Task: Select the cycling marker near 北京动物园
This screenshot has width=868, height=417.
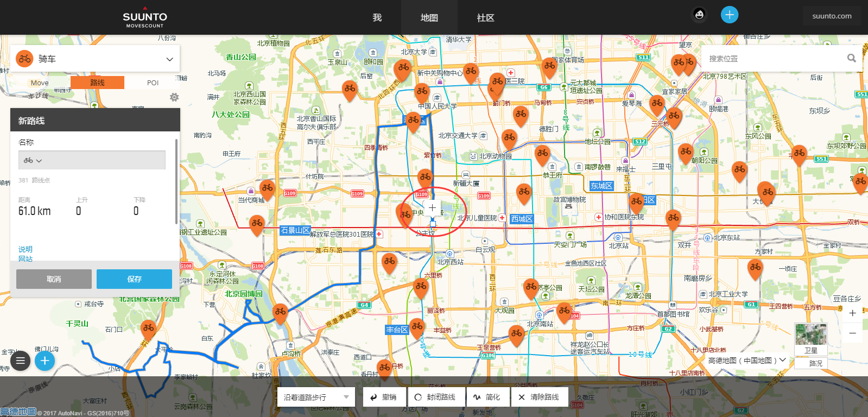Action: coord(509,140)
